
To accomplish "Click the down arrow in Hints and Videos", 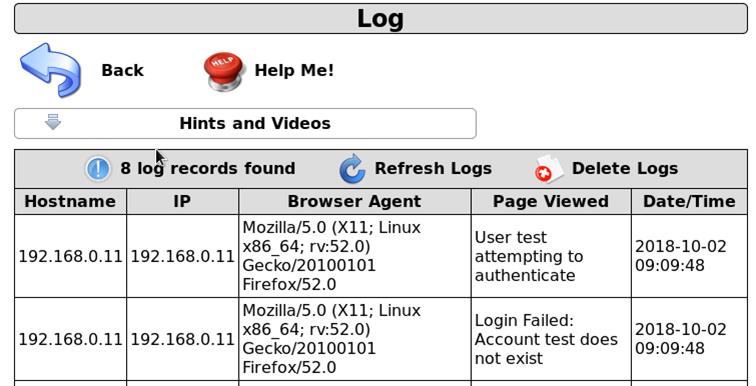I will click(x=53, y=122).
